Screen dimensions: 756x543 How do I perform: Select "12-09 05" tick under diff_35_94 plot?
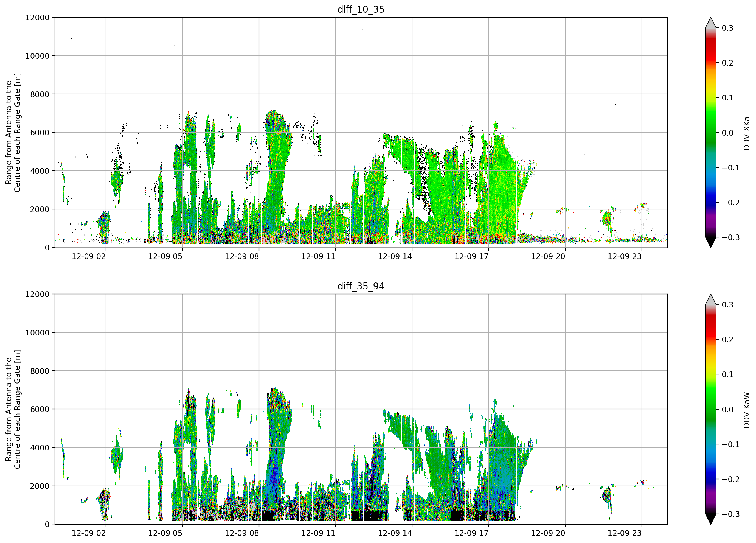point(165,533)
